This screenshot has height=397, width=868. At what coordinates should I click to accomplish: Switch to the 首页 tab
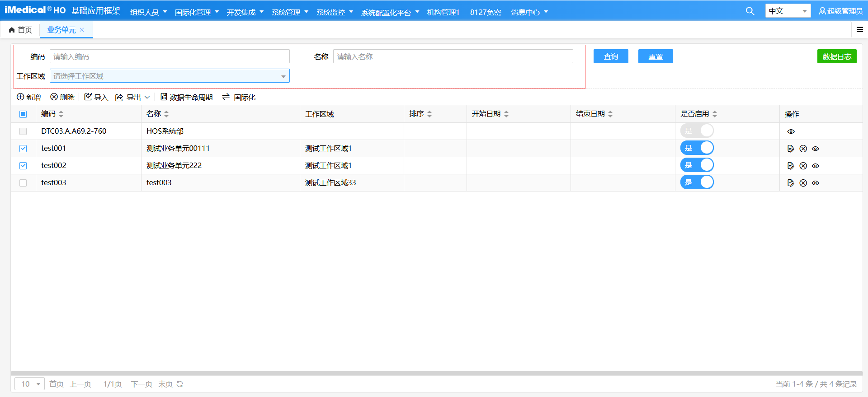[21, 30]
